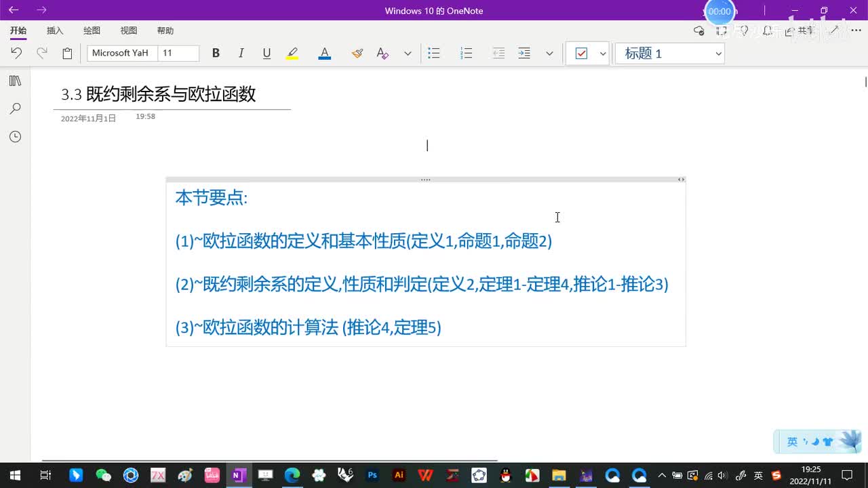Open Photoshop from the taskbar
Viewport: 868px width, 488px height.
click(x=372, y=475)
